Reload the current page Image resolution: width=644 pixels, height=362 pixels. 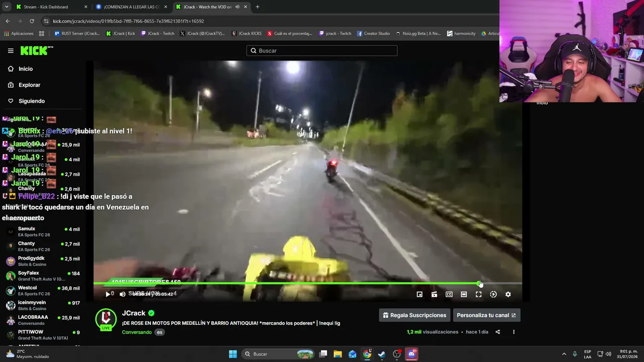[32, 21]
